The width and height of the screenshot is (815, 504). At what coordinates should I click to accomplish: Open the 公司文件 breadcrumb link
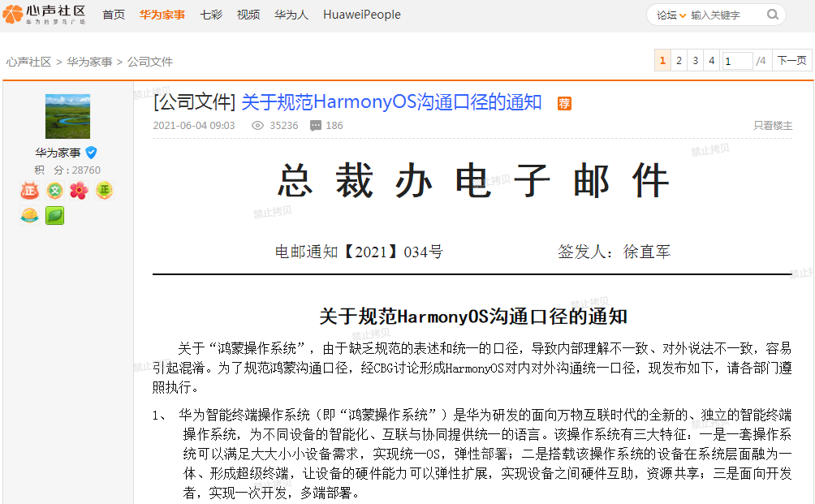tap(150, 62)
